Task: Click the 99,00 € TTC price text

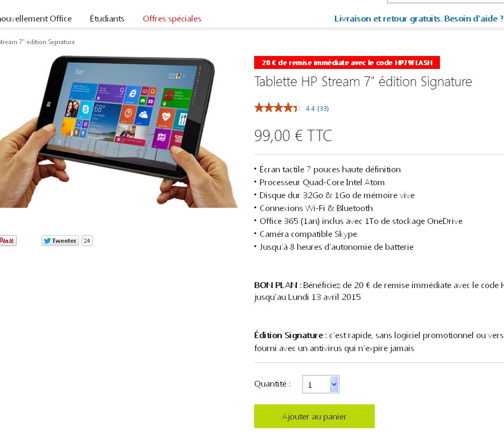Action: (293, 135)
